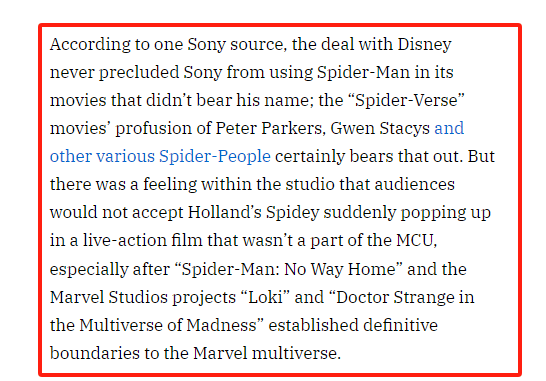
Task: Click the phrase 'Holland's Spidey'
Action: pos(253,212)
